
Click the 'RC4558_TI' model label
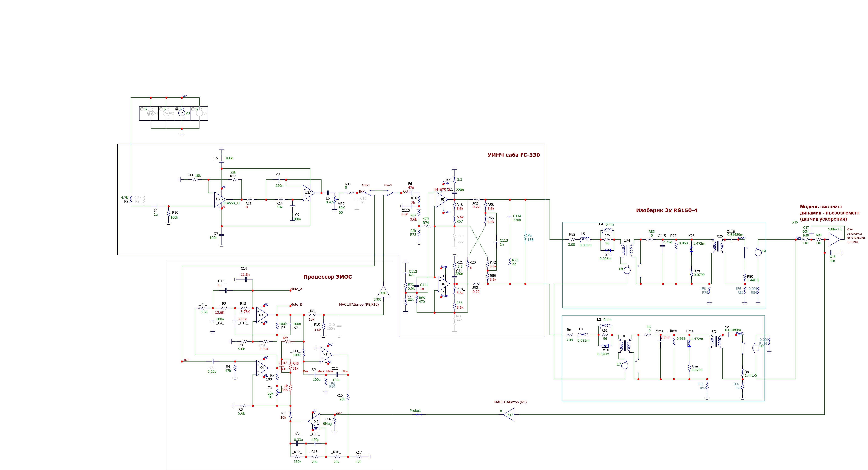231,203
